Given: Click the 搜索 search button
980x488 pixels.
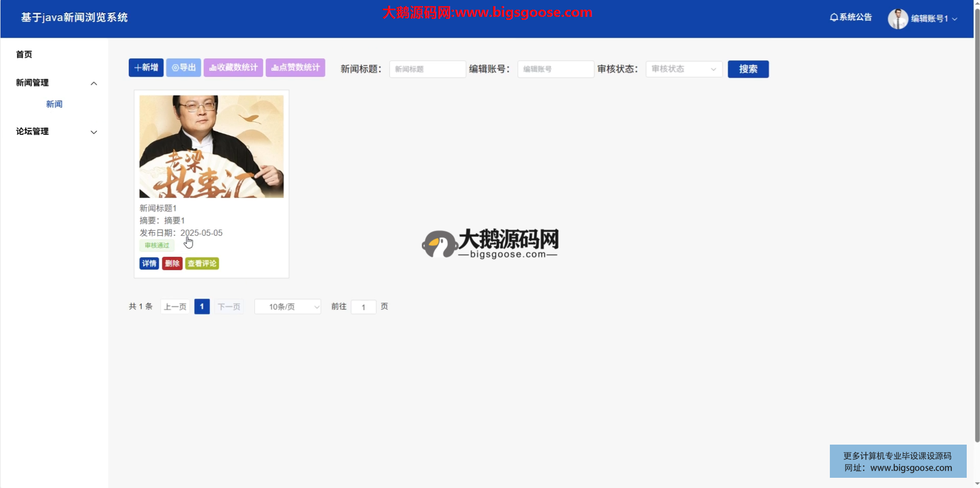Looking at the screenshot, I should coord(748,69).
